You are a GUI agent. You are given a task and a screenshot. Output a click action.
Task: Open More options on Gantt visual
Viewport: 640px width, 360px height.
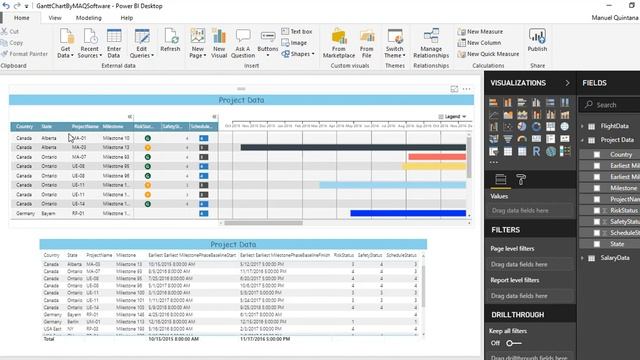point(467,89)
